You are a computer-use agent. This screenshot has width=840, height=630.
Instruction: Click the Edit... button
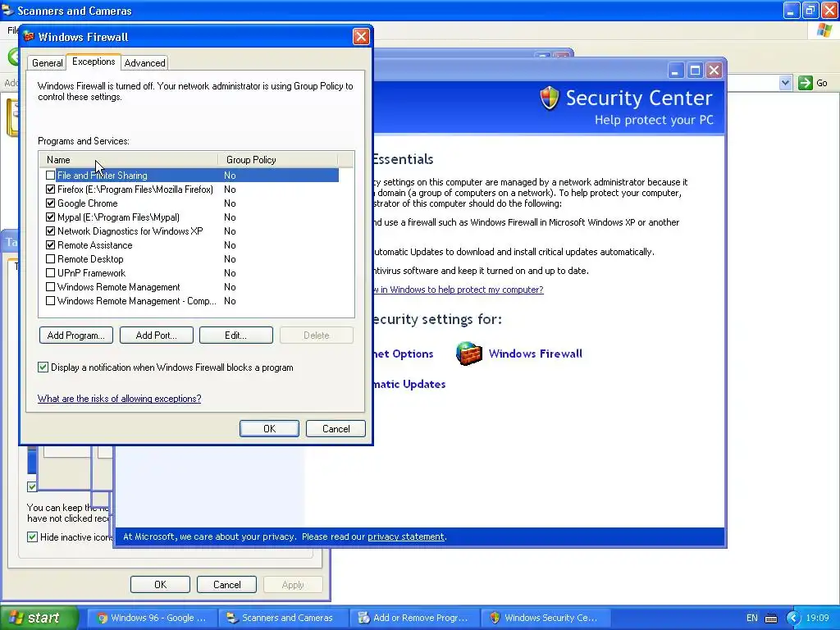pos(235,336)
